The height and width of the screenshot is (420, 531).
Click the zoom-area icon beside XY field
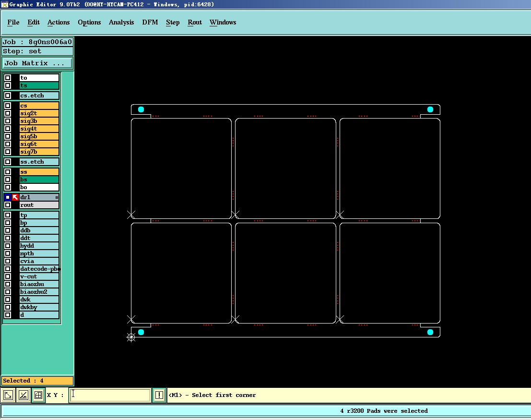click(9, 395)
